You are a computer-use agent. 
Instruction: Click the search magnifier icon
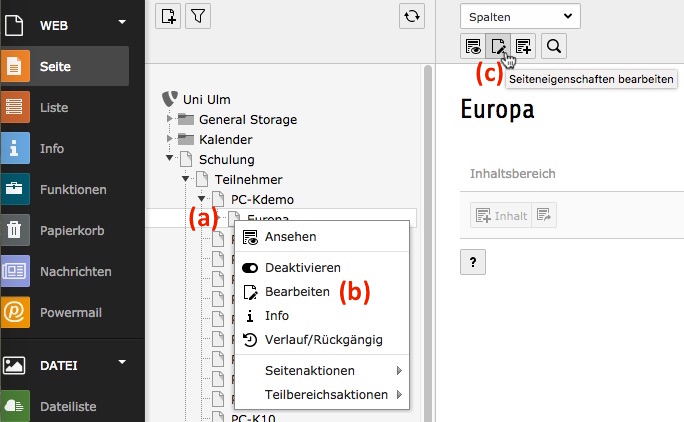[554, 46]
